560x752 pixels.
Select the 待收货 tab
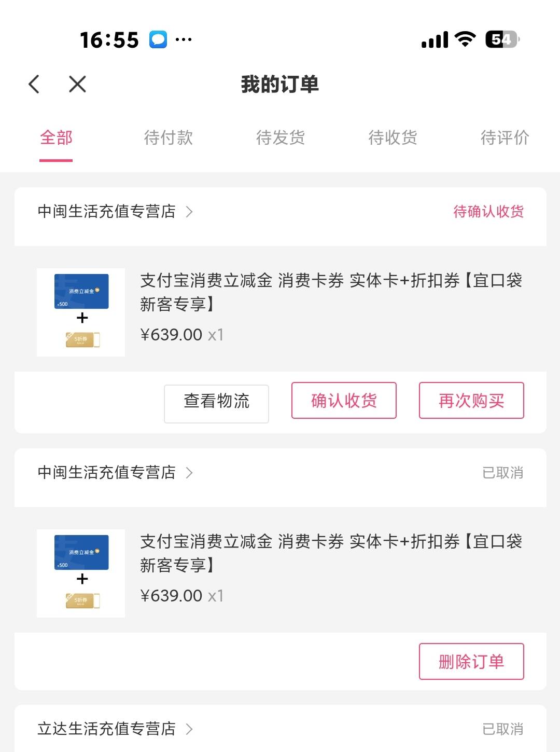click(x=393, y=138)
